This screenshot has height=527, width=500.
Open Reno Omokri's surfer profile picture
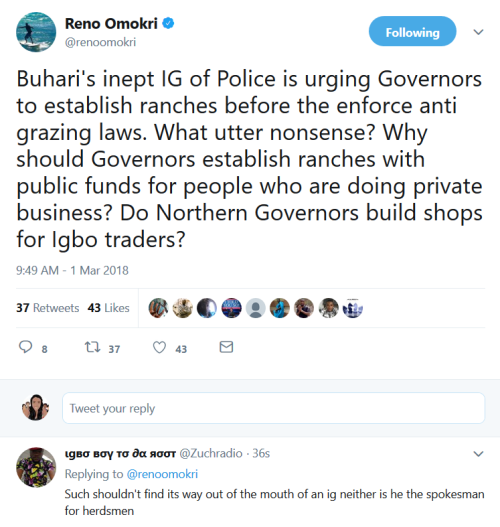coord(36,32)
